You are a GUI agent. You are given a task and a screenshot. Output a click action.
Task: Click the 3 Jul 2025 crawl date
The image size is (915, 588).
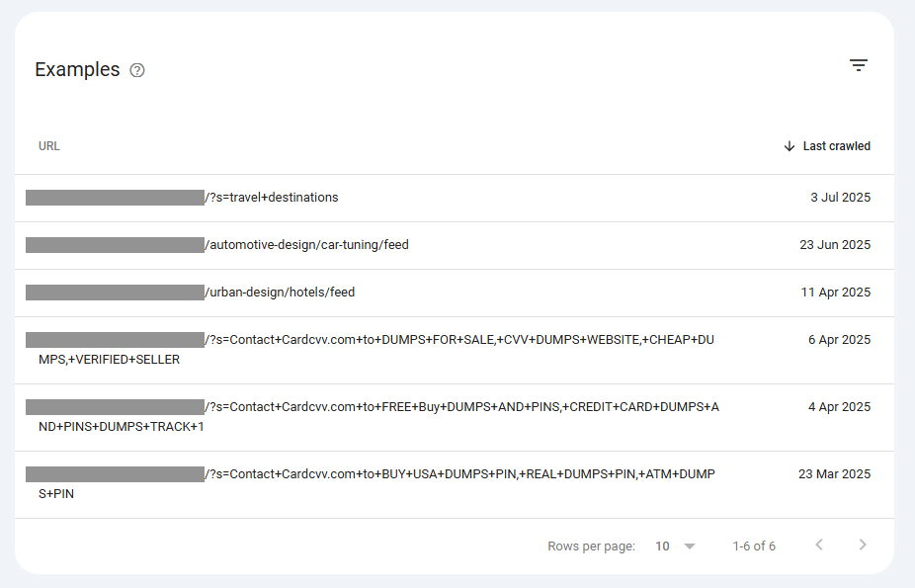click(840, 198)
